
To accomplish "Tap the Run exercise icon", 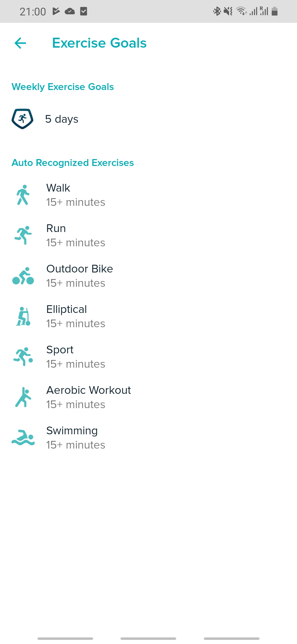I will tap(23, 235).
